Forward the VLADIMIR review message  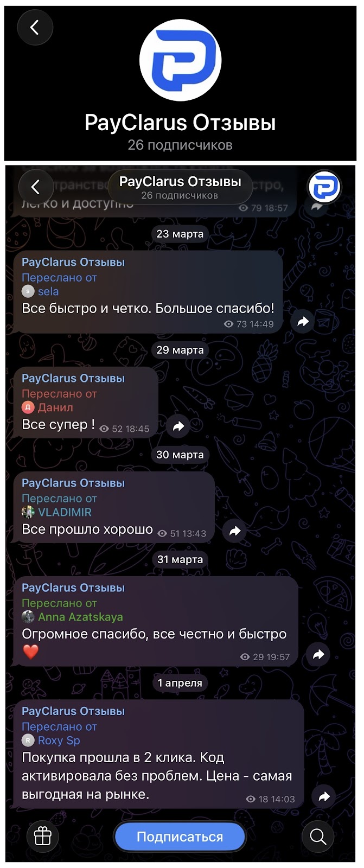pos(234,531)
